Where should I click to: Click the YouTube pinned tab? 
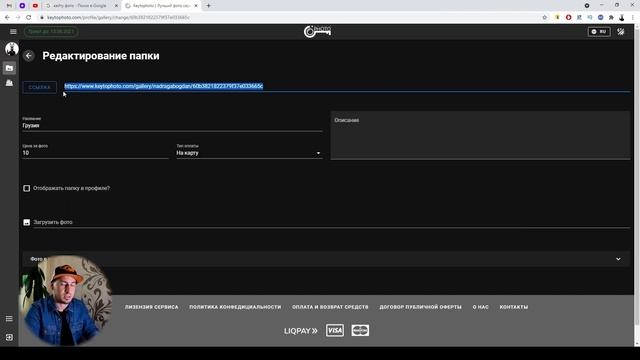(x=35, y=6)
